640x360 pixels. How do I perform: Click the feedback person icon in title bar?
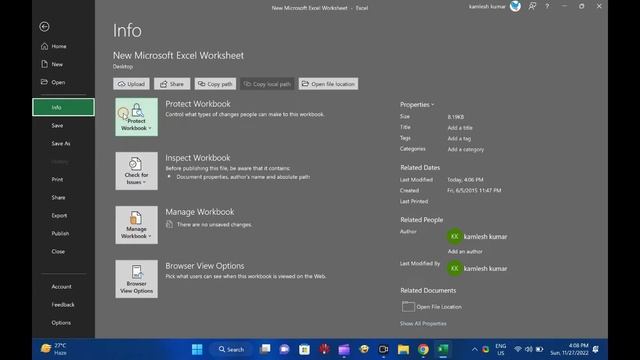pyautogui.click(x=532, y=6)
